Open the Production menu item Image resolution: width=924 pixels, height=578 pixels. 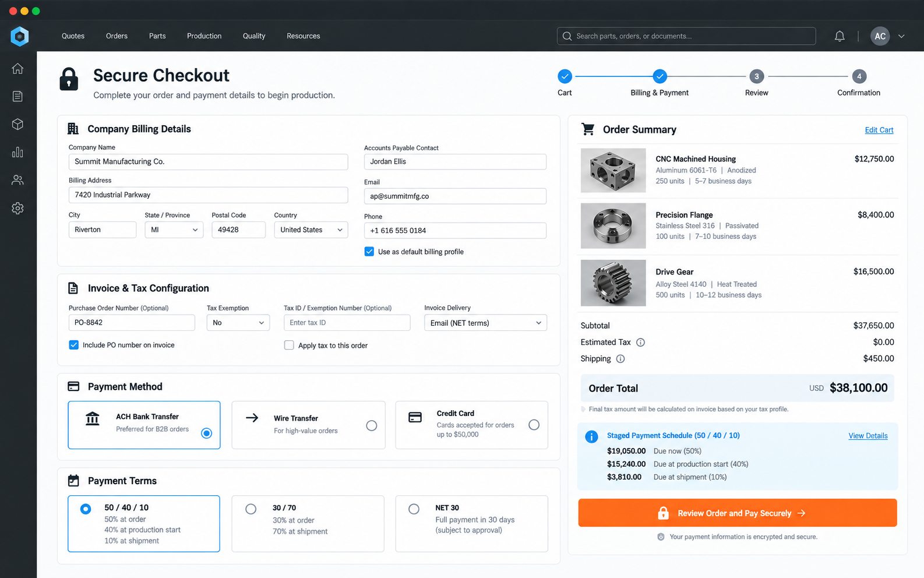click(204, 36)
